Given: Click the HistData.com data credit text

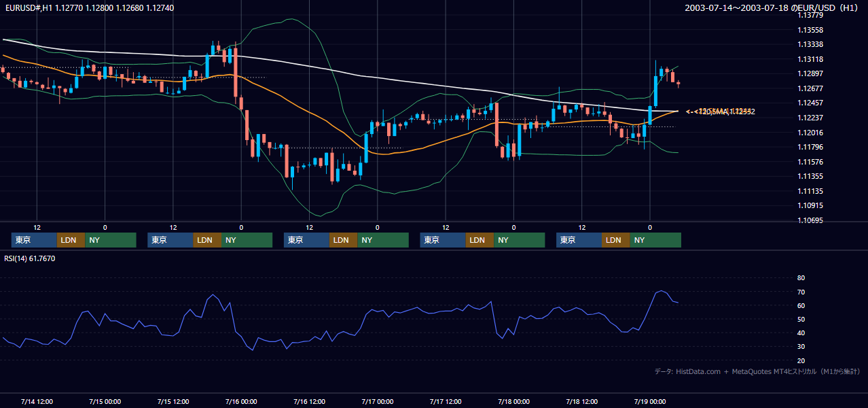Looking at the screenshot, I should [757, 371].
